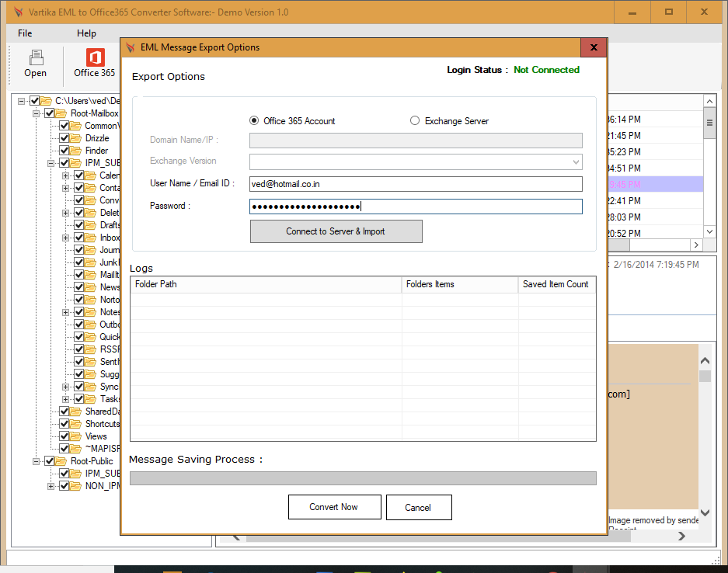Screen dimensions: 728x573
Task: Select the Office 365 Account radio button
Action: coord(254,120)
